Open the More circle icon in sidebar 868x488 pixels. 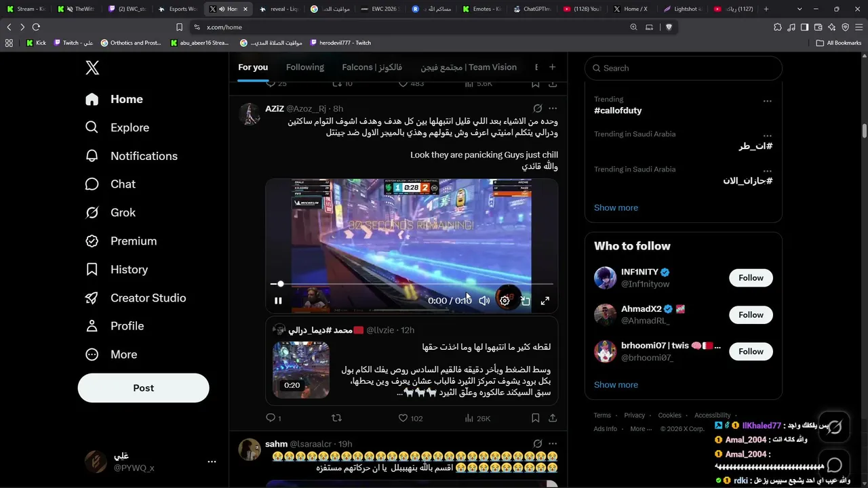[x=92, y=354]
